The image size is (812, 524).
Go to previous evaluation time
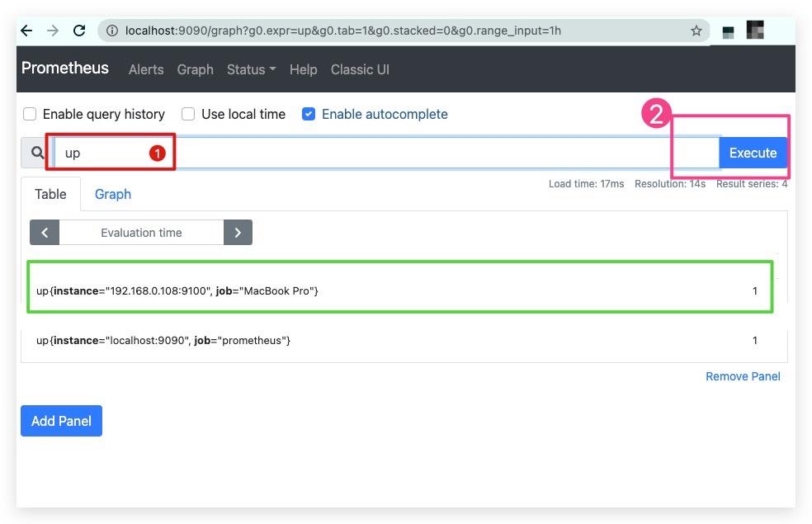tap(45, 233)
